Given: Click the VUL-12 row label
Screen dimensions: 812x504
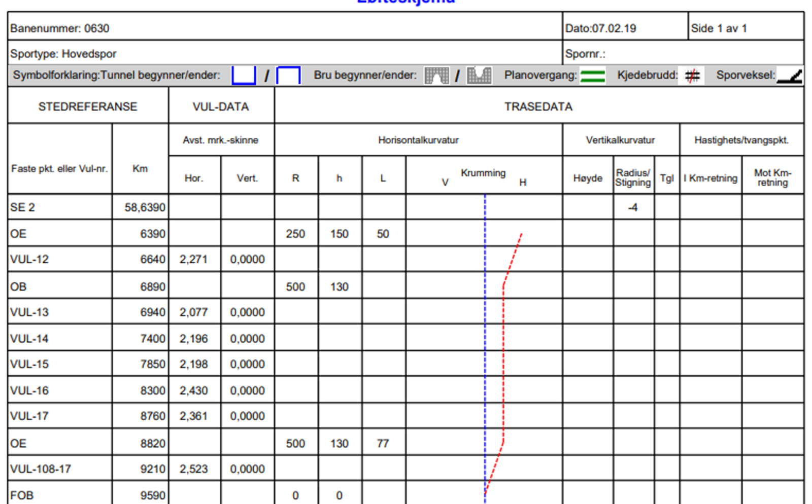Looking at the screenshot, I should click(29, 259).
